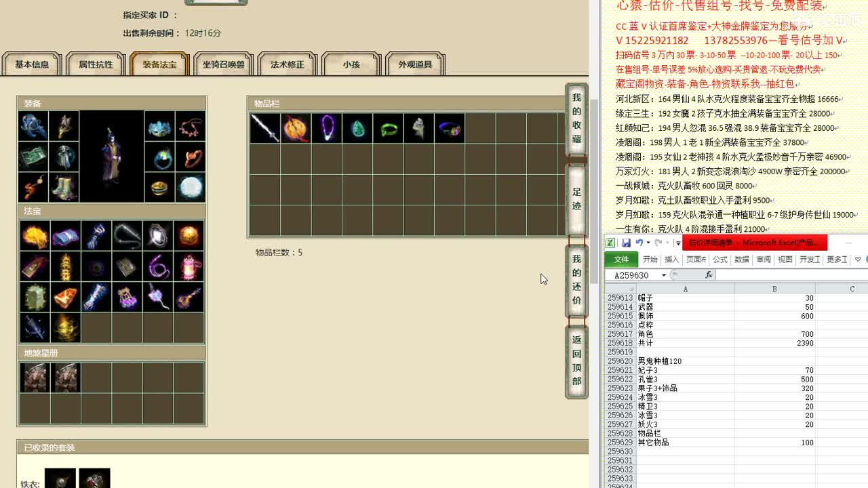The height and width of the screenshot is (488, 868).
Task: Open the 小孩 tab
Action: click(x=351, y=64)
